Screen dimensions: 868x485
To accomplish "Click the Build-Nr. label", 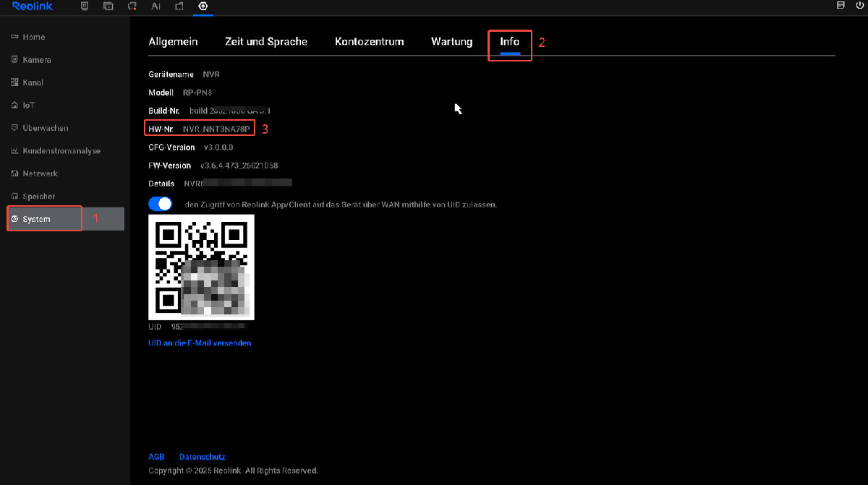I will pyautogui.click(x=164, y=111).
